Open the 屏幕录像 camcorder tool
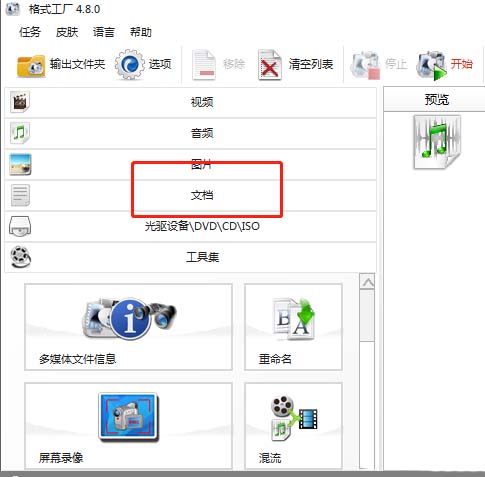Image resolution: width=485 pixels, height=477 pixels. click(128, 418)
